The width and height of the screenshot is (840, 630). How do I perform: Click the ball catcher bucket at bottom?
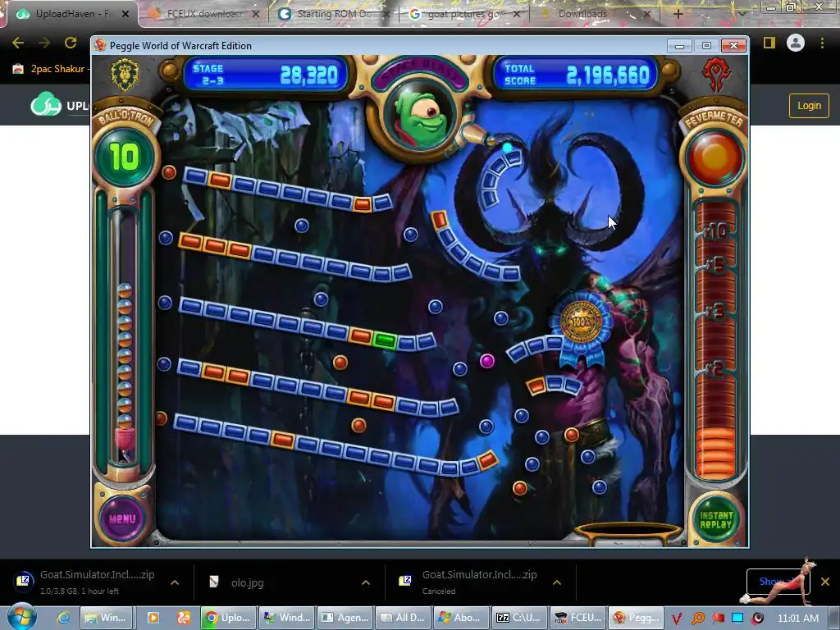[628, 533]
